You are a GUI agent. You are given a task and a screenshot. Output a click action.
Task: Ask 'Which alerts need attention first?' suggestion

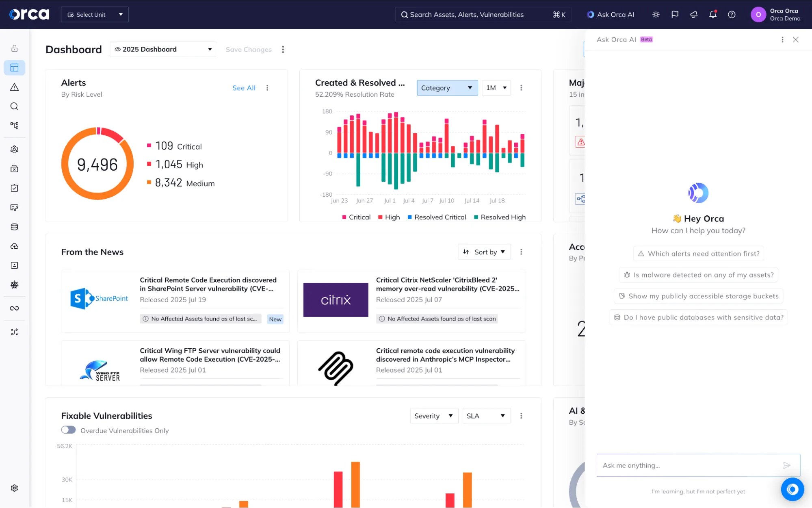698,253
